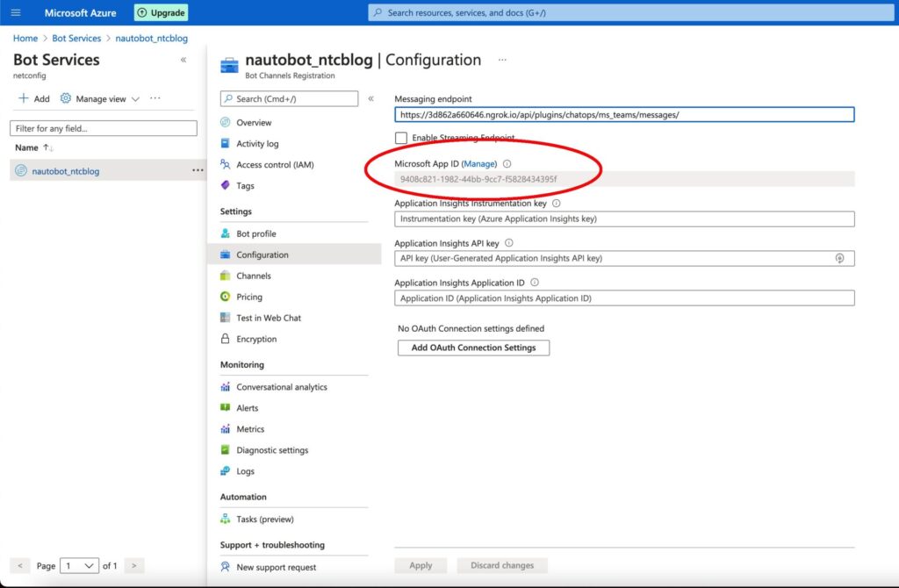Image resolution: width=899 pixels, height=588 pixels.
Task: Open the page number dropdown
Action: 79,566
